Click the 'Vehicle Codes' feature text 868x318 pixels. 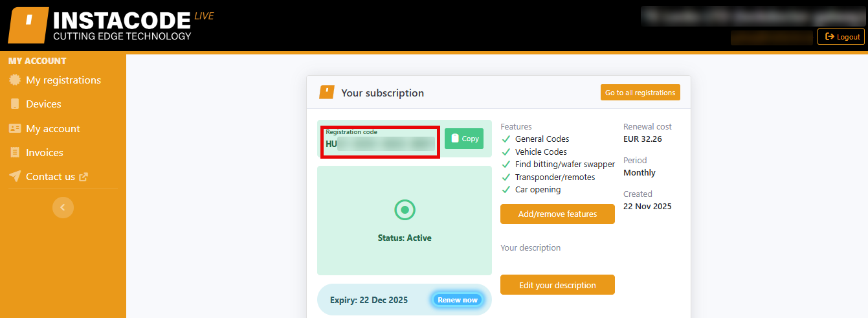coord(541,152)
